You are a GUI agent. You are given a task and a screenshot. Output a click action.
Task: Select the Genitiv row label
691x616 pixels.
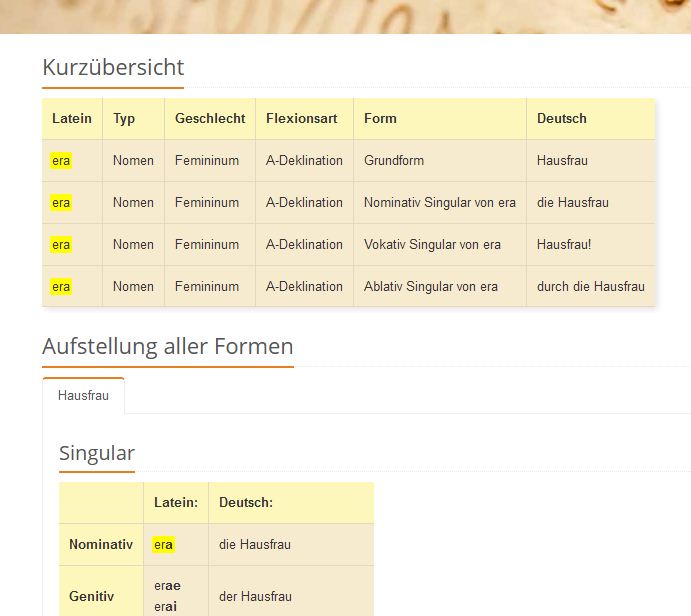91,596
